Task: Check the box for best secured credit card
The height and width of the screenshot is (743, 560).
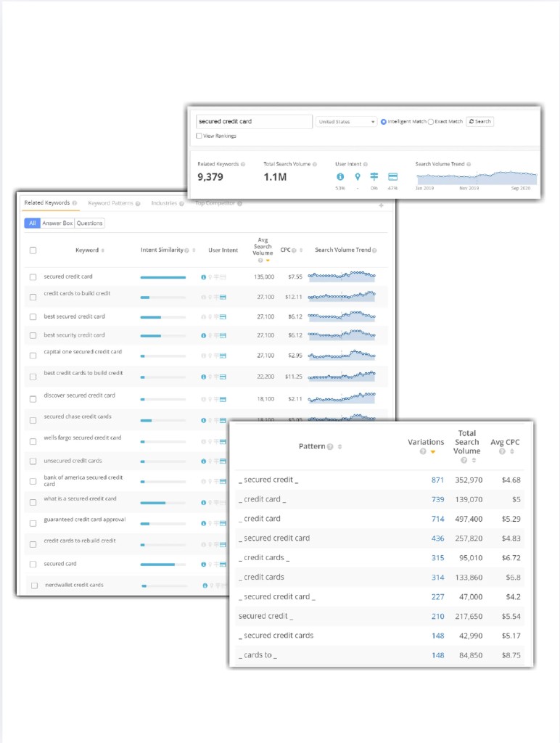Action: coord(33,316)
